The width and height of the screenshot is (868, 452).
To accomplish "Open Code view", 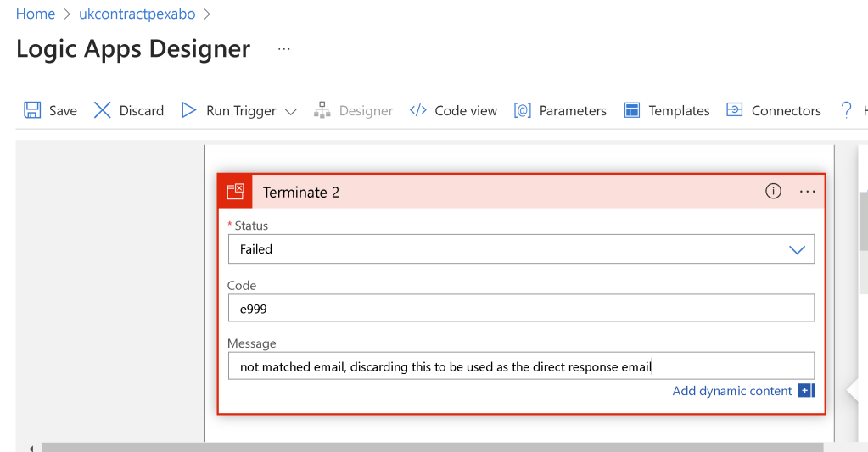I will (x=453, y=110).
